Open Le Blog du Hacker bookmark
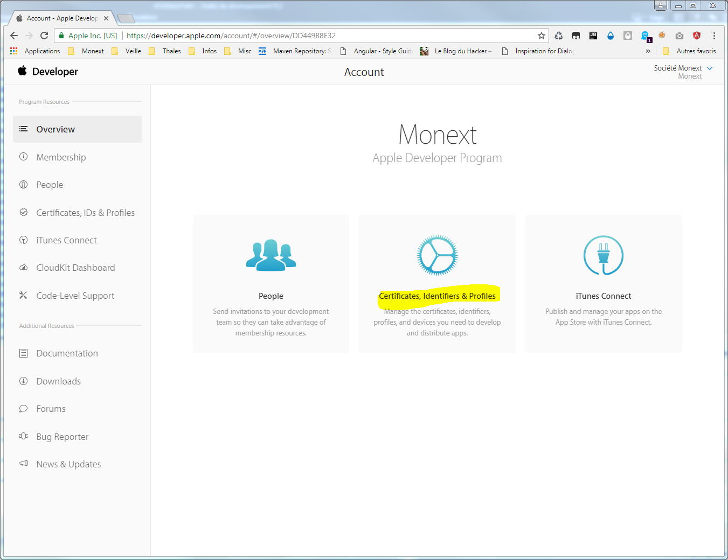The image size is (728, 560). [x=456, y=51]
